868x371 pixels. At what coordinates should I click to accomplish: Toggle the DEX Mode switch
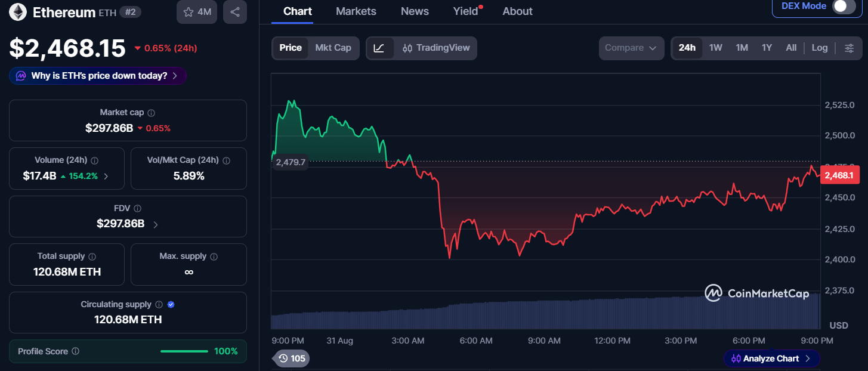844,7
